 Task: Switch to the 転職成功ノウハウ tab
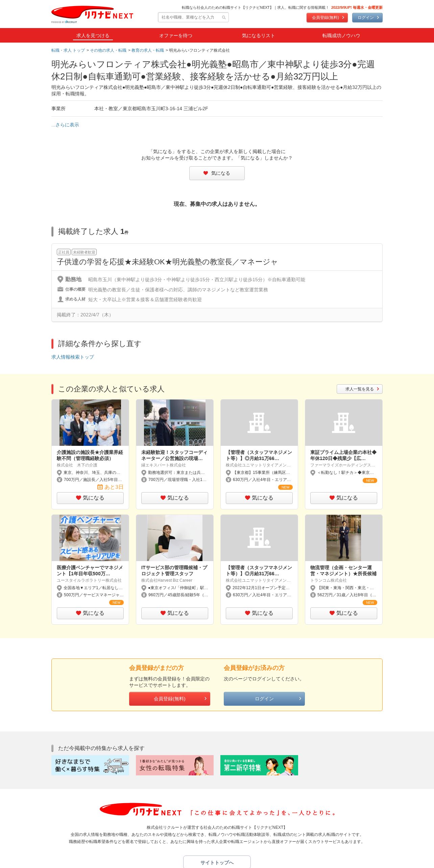[341, 35]
